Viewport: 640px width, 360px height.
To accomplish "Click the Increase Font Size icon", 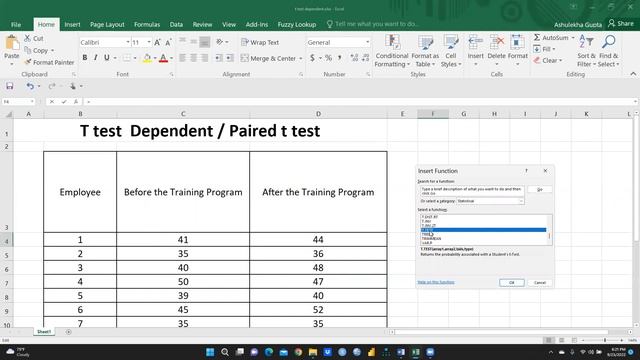I will 158,42.
